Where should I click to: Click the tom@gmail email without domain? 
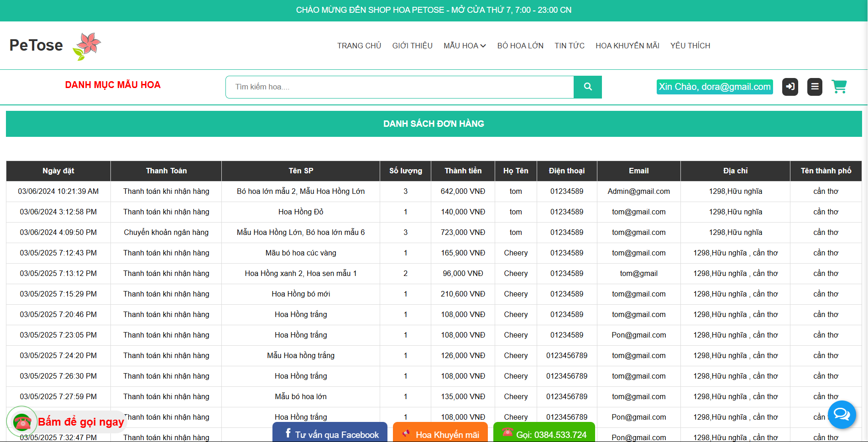click(639, 273)
